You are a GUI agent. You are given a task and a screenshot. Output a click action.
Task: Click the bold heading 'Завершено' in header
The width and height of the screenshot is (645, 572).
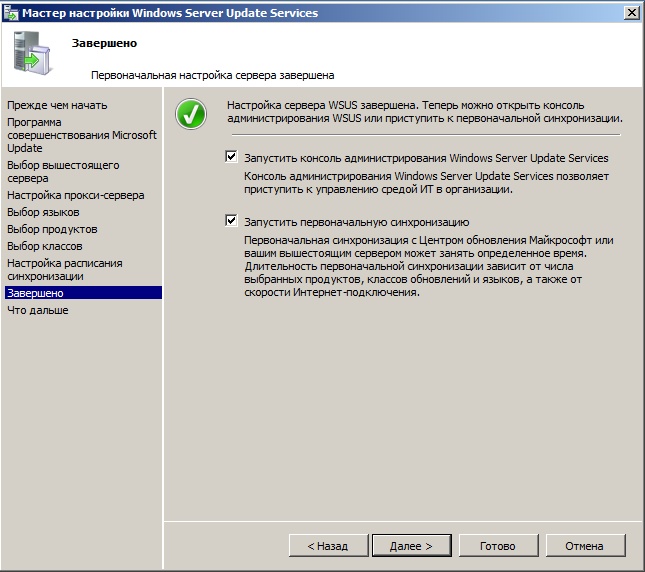coord(104,43)
